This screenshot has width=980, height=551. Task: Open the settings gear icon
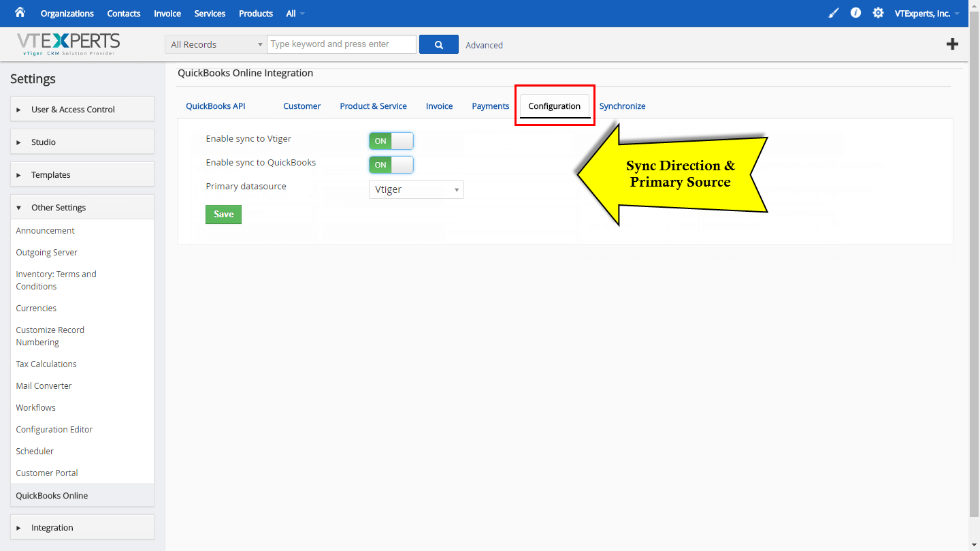coord(878,13)
